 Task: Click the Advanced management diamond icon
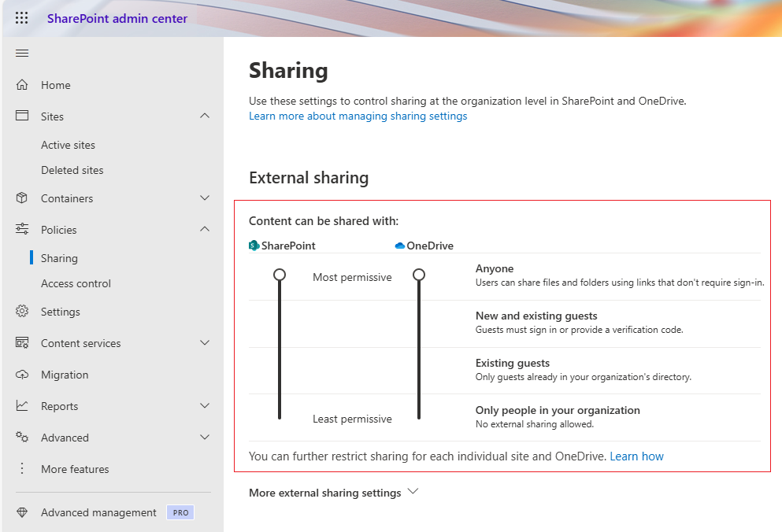click(23, 512)
